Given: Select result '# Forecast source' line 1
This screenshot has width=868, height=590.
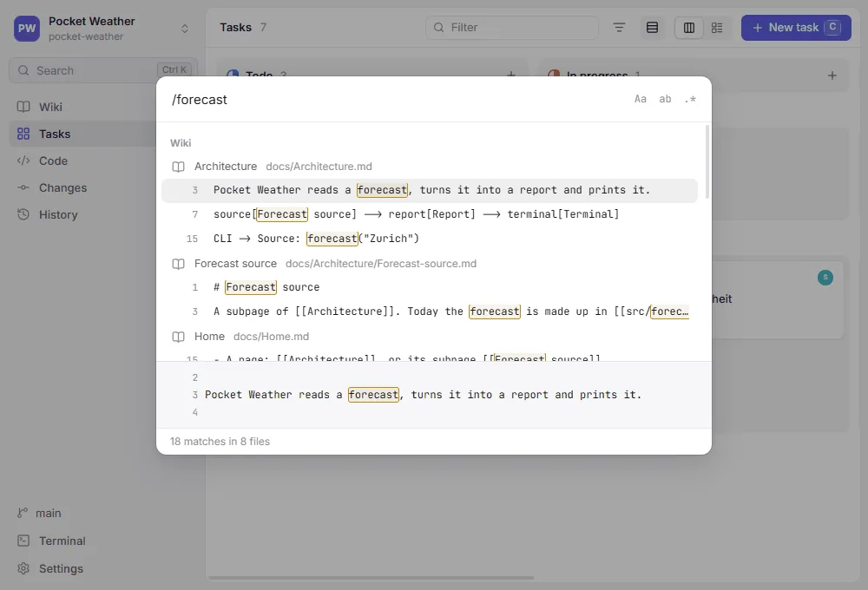Looking at the screenshot, I should (x=430, y=287).
